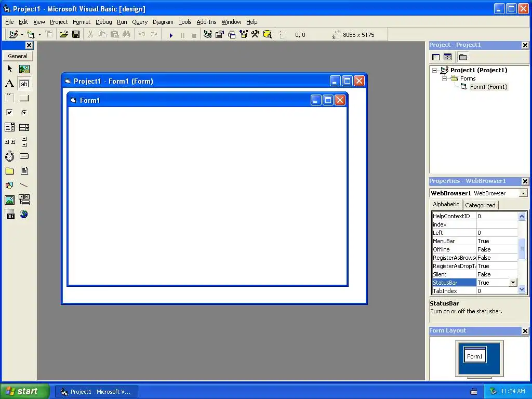Open the Diagram menu
Image resolution: width=532 pixels, height=399 pixels.
(163, 22)
